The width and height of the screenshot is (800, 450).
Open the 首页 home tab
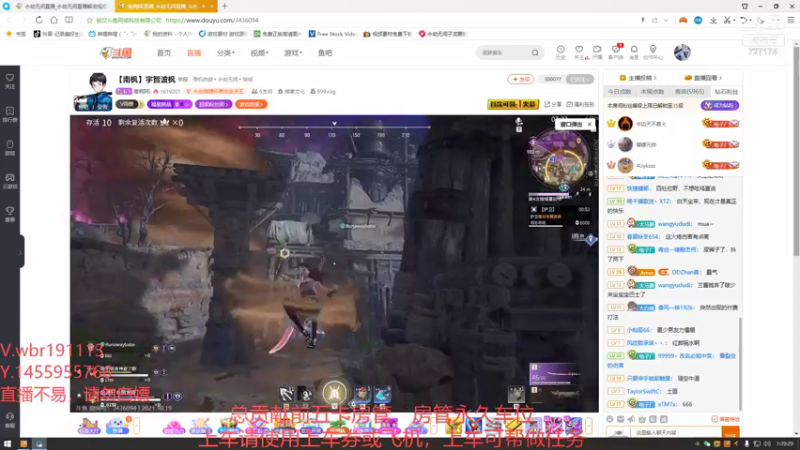click(x=164, y=53)
